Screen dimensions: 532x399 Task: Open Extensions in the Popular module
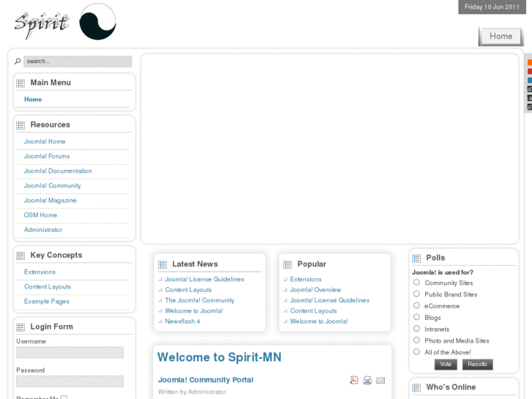pos(306,280)
